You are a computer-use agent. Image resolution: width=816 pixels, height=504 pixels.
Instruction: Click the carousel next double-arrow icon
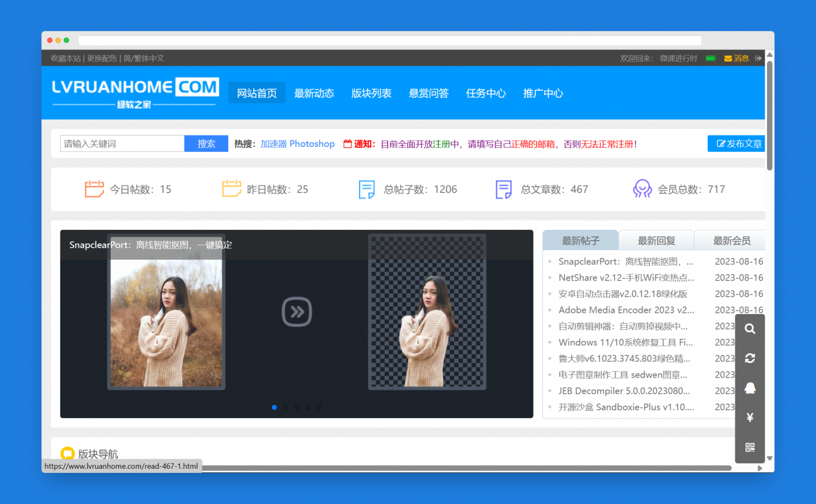tap(297, 312)
